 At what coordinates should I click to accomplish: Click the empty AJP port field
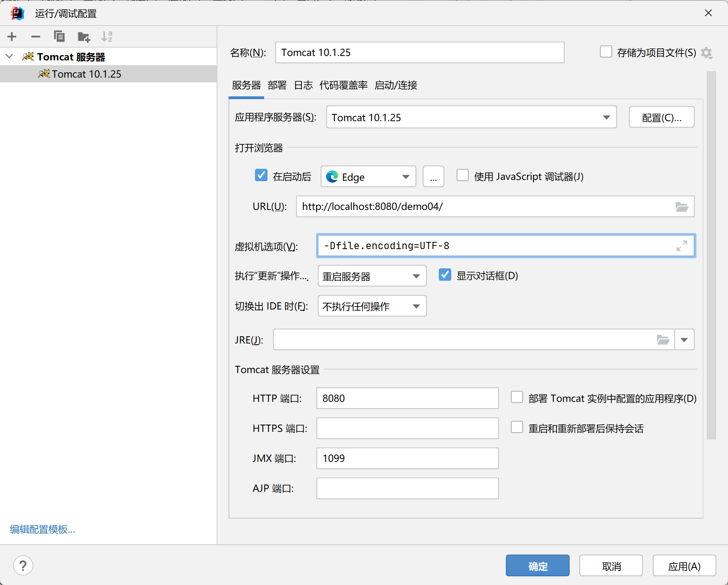click(x=408, y=488)
